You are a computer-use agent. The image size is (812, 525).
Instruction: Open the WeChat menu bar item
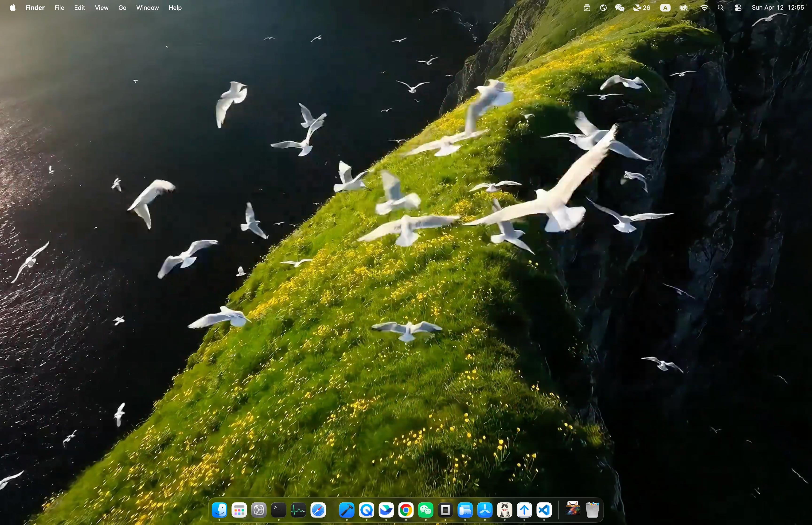(x=620, y=8)
